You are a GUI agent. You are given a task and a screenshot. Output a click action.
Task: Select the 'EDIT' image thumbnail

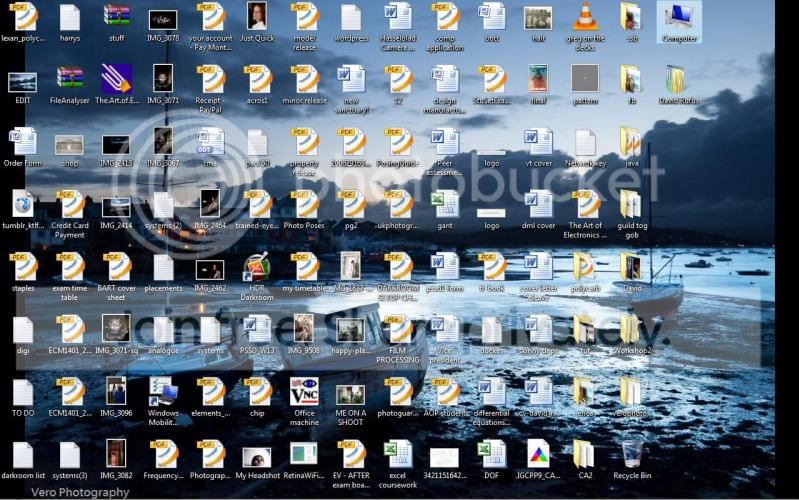tap(23, 83)
